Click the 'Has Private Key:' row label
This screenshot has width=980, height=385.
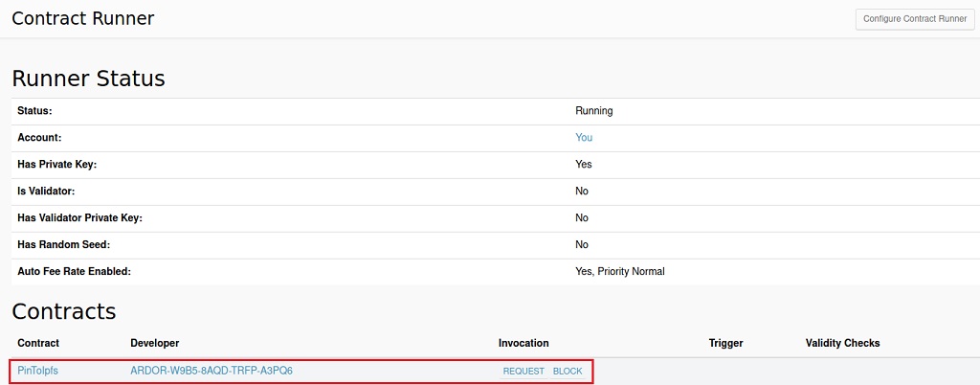coord(56,165)
